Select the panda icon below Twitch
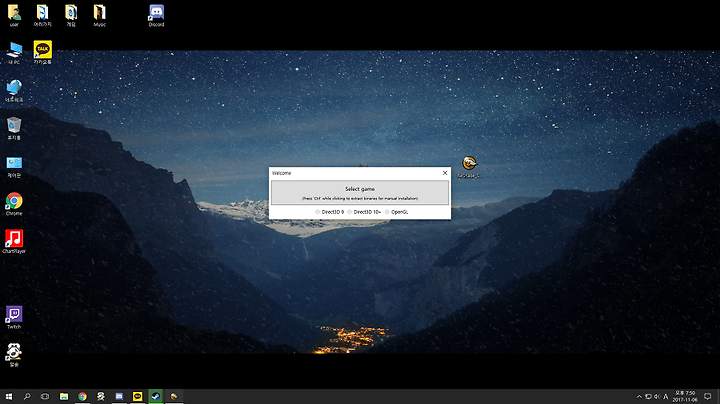 click(14, 355)
